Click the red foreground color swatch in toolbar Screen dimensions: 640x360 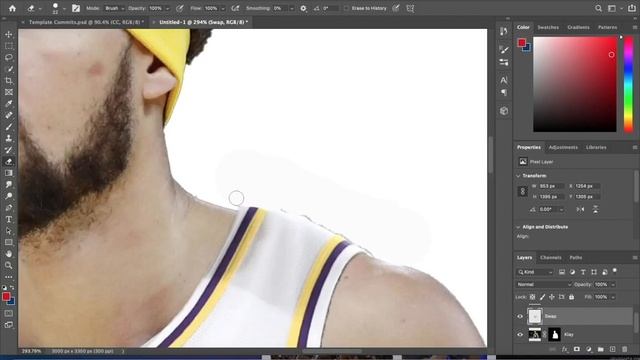click(6, 297)
